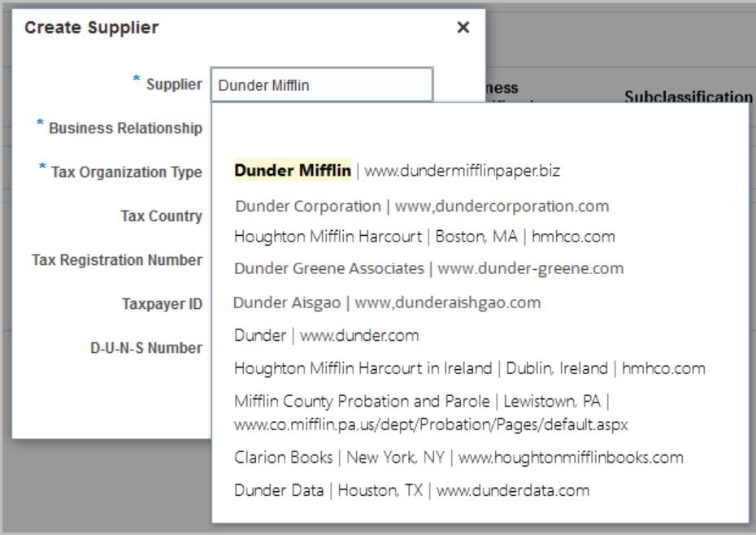Click the Tax Country label
This screenshot has height=535, width=756.
162,215
